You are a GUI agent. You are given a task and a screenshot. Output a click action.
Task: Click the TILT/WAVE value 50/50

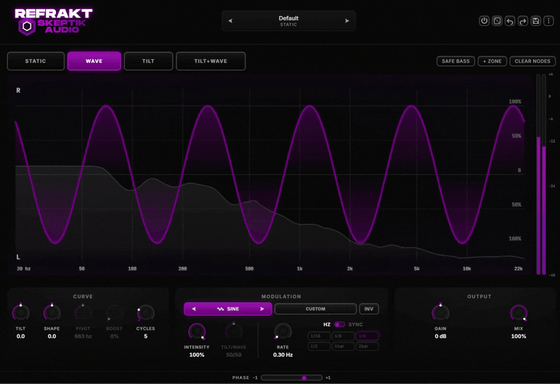pyautogui.click(x=234, y=355)
